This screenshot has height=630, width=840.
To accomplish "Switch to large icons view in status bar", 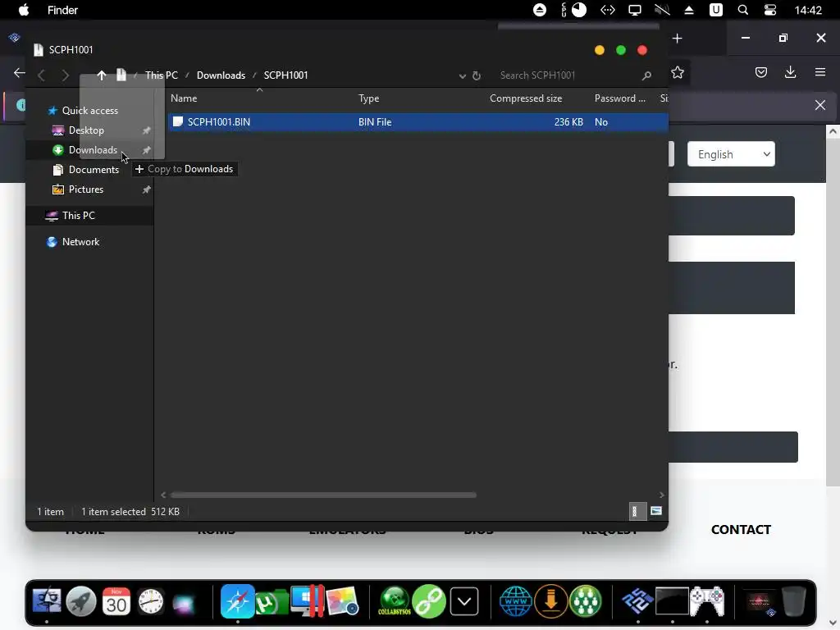I will coord(655,511).
